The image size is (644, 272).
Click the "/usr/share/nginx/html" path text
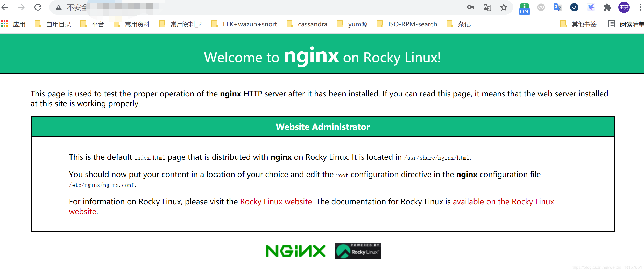click(436, 158)
